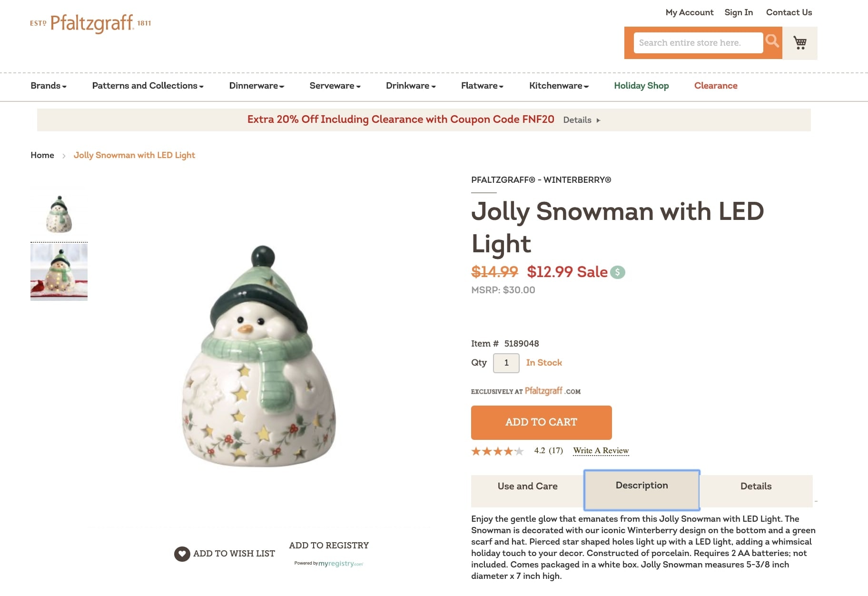Open the Holiday Shop menu item
This screenshot has height=596, width=868.
[641, 86]
